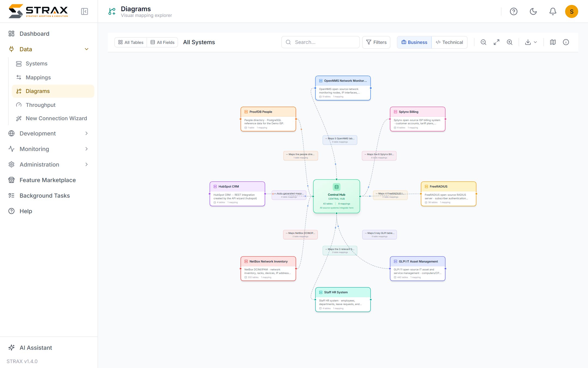
Task: Expand the Development section
Action: (x=49, y=134)
